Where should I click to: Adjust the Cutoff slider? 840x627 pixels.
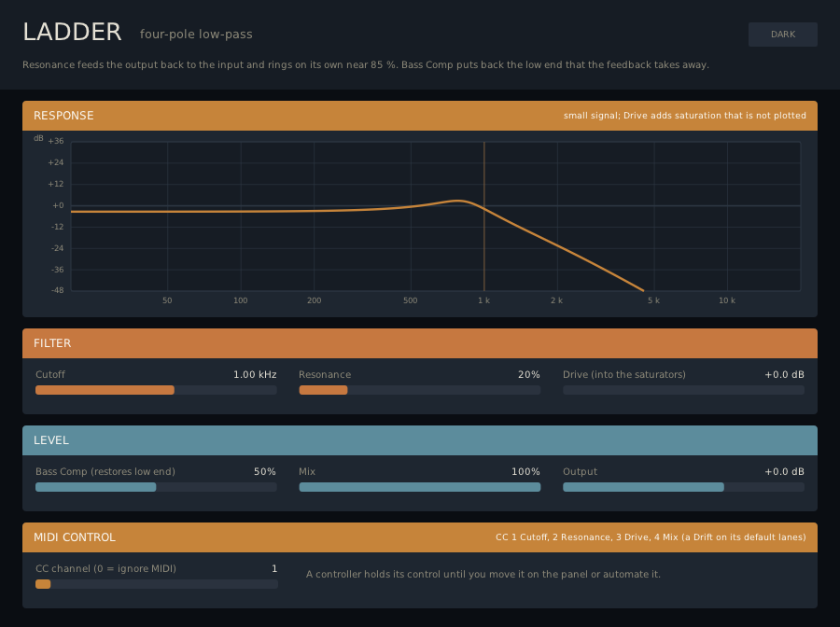156,390
